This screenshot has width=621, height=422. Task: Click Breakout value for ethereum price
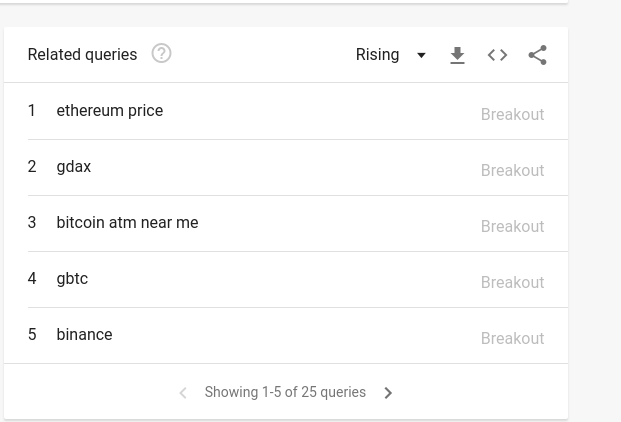click(512, 114)
